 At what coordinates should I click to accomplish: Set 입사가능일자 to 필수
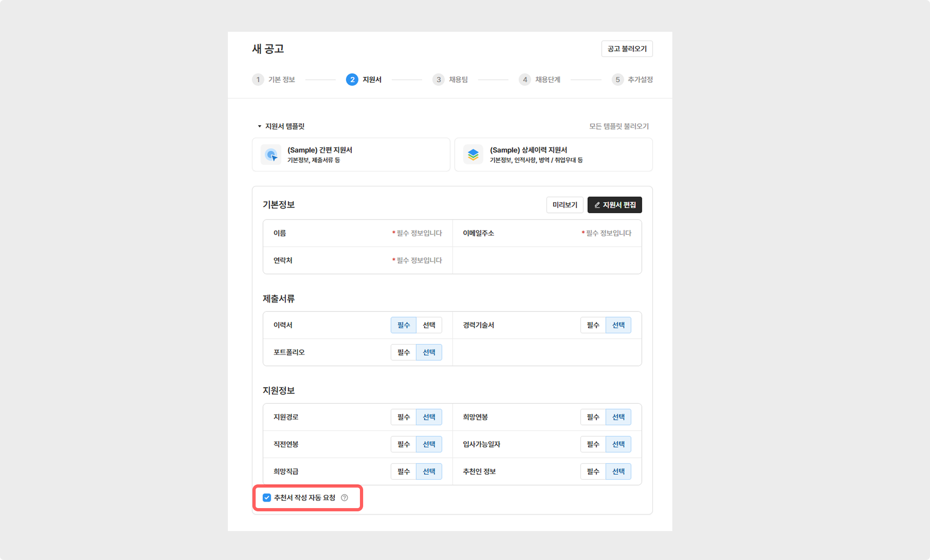[x=593, y=444]
